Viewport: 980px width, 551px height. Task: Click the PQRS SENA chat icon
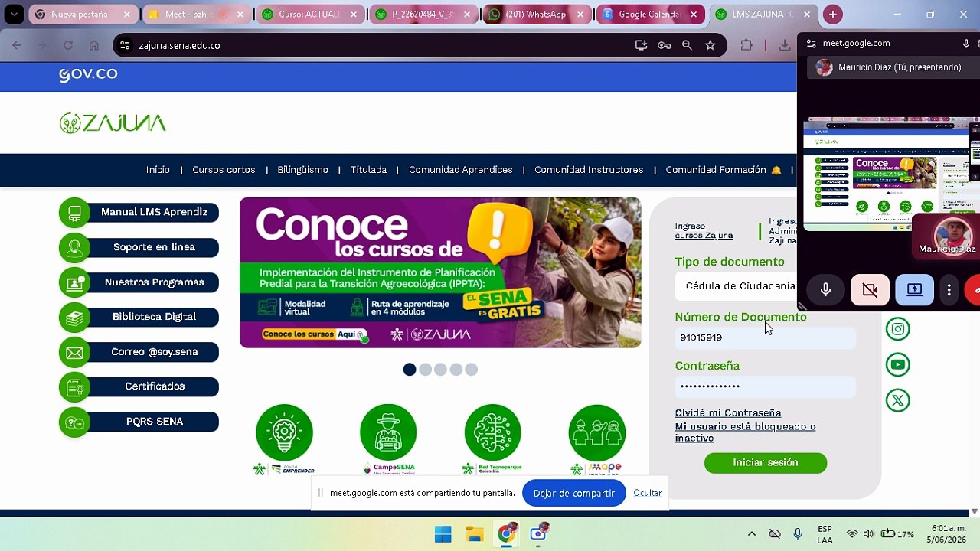74,422
